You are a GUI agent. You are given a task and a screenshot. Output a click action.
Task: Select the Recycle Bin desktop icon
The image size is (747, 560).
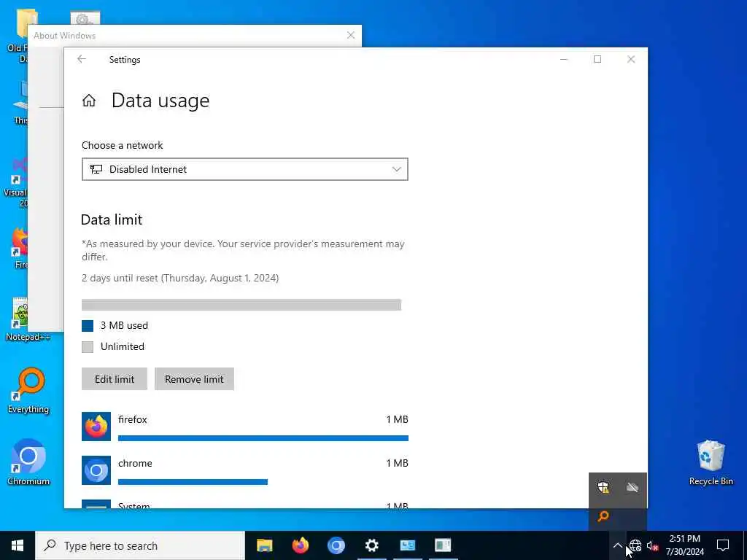click(x=711, y=462)
